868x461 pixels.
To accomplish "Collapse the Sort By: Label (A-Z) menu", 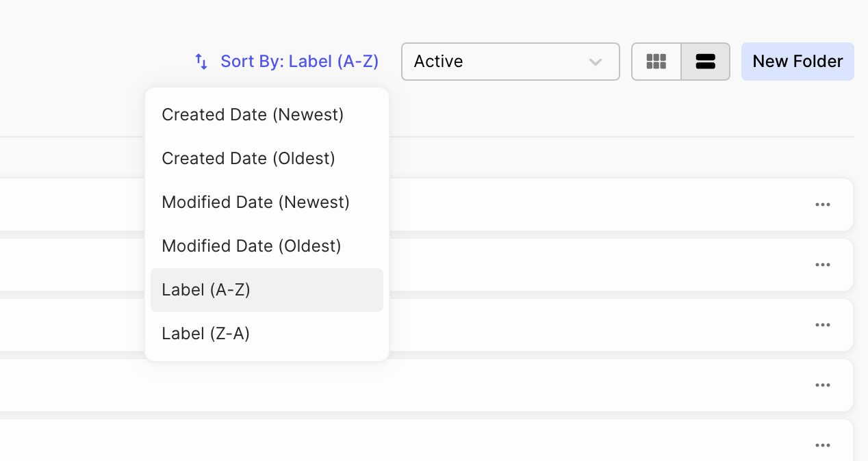I will coord(299,62).
